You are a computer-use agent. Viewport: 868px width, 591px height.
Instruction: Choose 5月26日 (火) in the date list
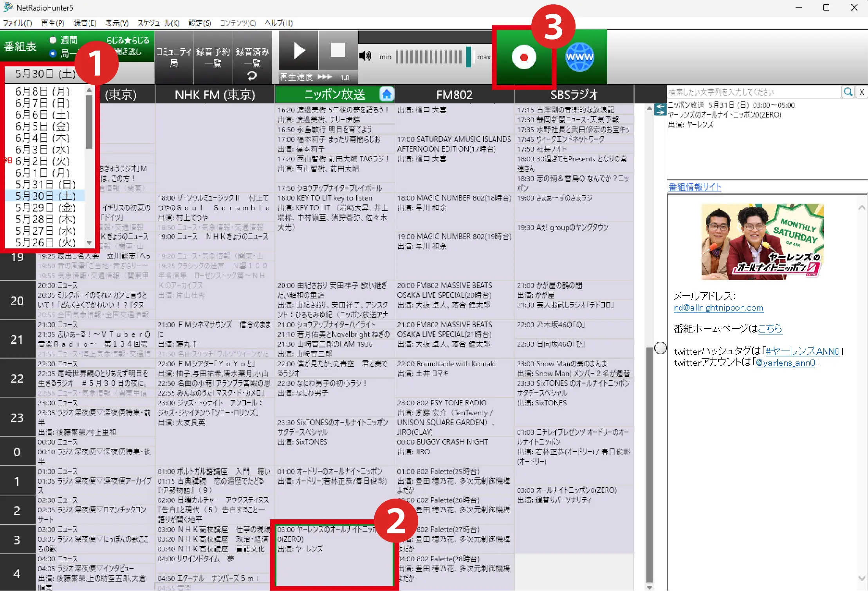coord(45,242)
